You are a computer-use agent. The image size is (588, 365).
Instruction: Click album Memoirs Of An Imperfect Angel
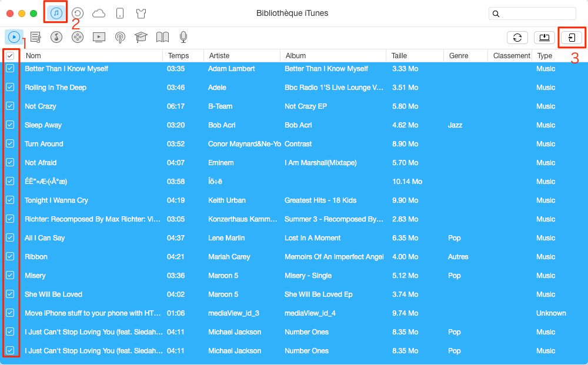334,257
